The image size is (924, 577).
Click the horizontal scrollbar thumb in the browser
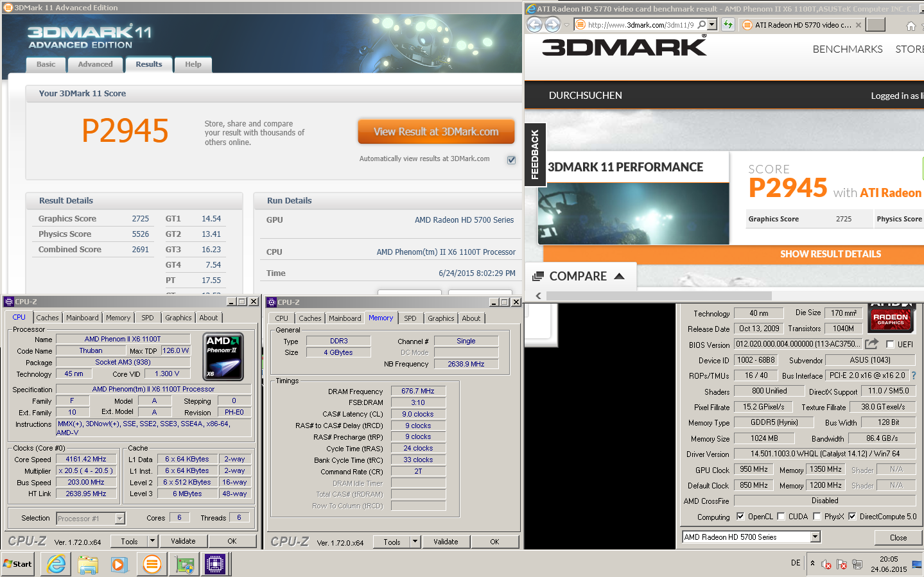tap(659, 296)
